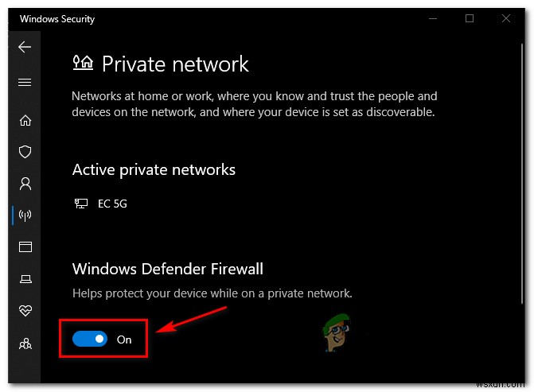Click the monitor icon beside EC 5G
Image resolution: width=534 pixels, height=392 pixels.
[x=80, y=204]
